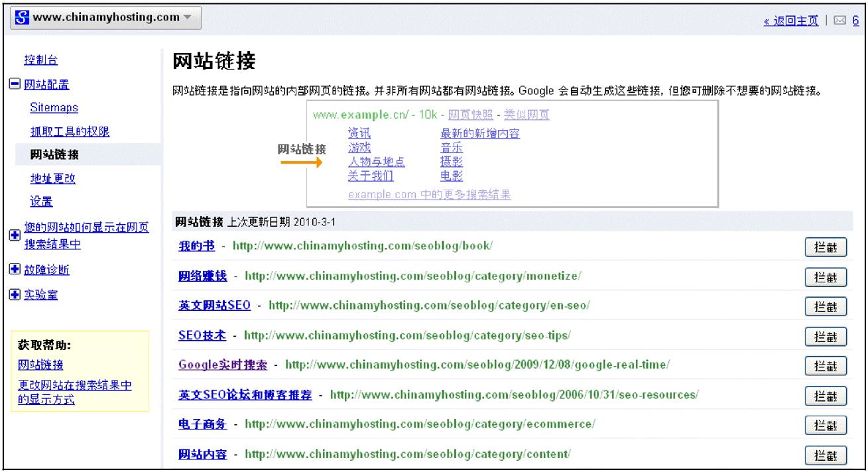
Task: Click the 英文网站SEO sitelink
Action: pyautogui.click(x=214, y=306)
